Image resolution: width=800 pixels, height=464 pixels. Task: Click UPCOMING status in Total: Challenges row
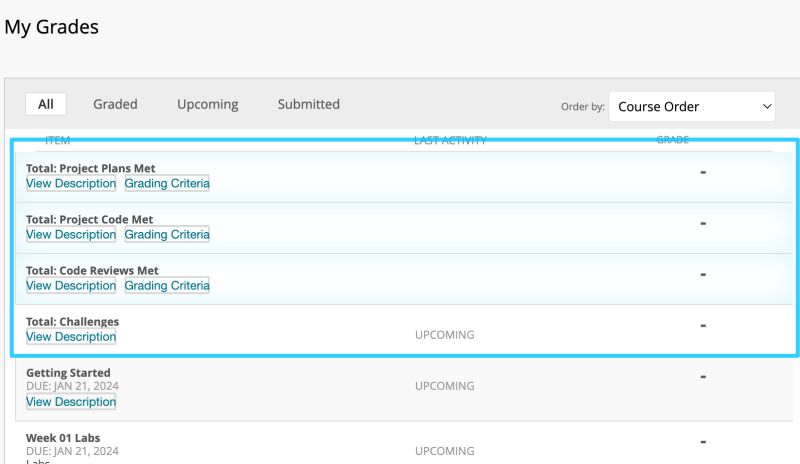[x=444, y=335]
